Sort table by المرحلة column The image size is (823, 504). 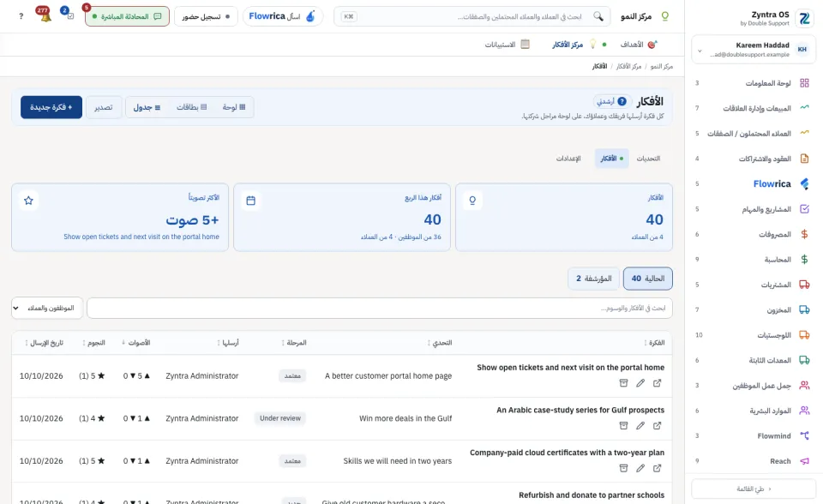point(294,343)
